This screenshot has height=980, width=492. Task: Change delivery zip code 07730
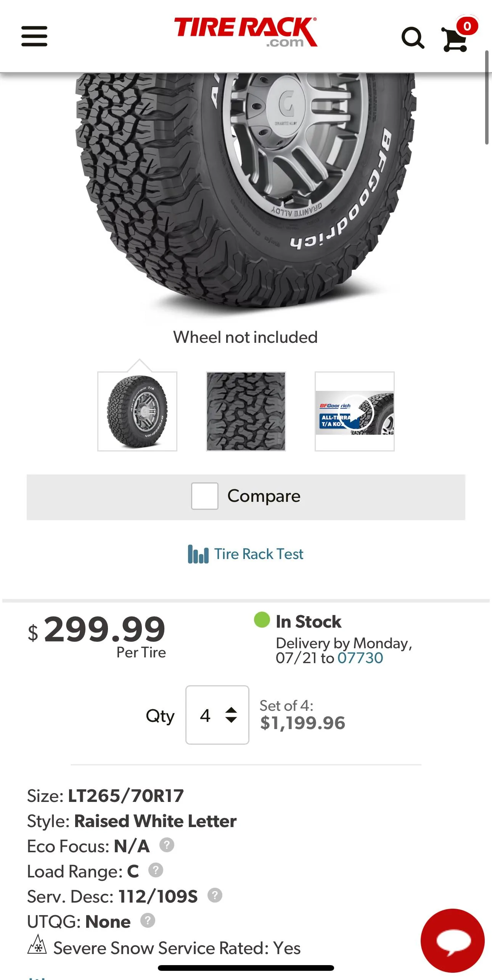click(x=360, y=658)
